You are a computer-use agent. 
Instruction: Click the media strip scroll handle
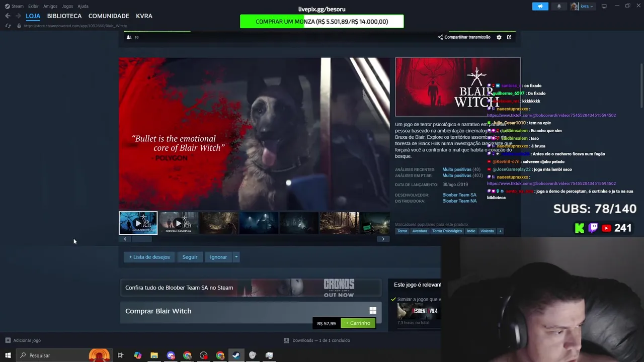[142, 239]
